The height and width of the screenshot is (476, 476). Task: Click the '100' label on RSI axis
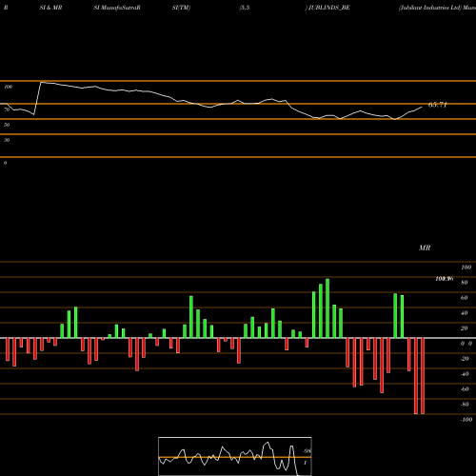click(x=8, y=87)
